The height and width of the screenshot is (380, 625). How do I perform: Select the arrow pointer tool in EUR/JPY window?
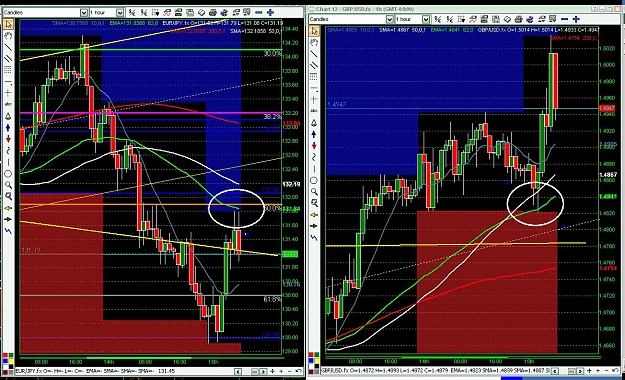point(8,24)
